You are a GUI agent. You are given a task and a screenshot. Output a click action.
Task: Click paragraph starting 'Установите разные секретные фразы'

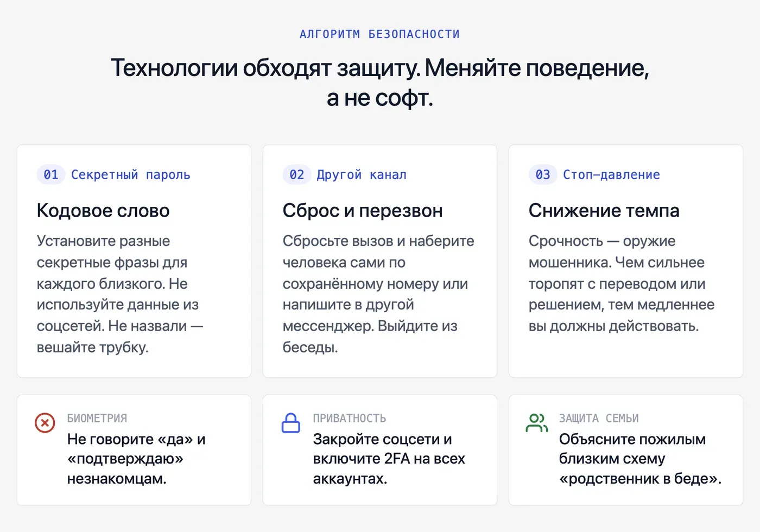click(x=120, y=294)
